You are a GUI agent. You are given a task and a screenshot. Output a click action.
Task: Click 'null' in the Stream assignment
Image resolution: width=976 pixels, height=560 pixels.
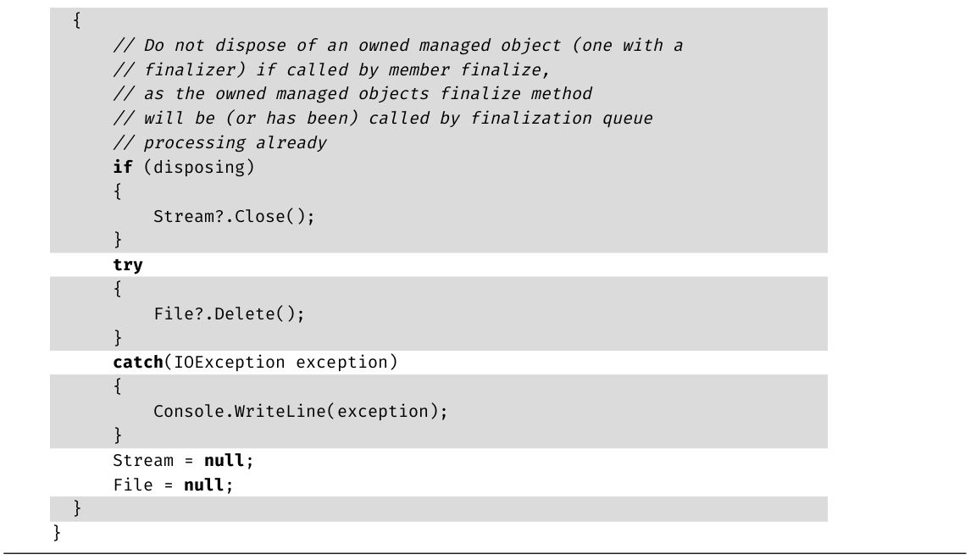pyautogui.click(x=225, y=461)
